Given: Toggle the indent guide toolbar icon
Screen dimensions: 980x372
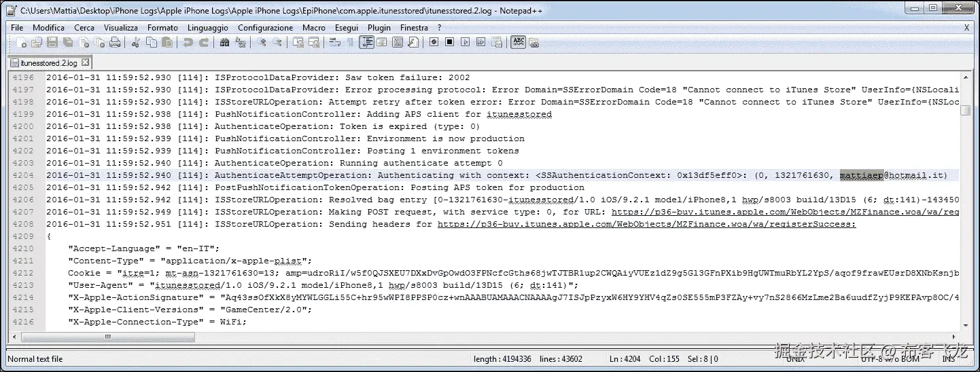Looking at the screenshot, I should 367,43.
